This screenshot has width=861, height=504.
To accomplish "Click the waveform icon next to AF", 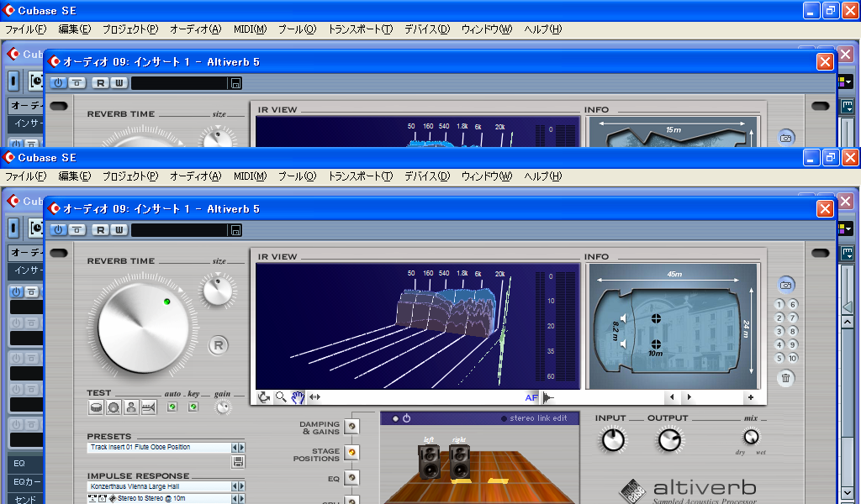I will 547,397.
